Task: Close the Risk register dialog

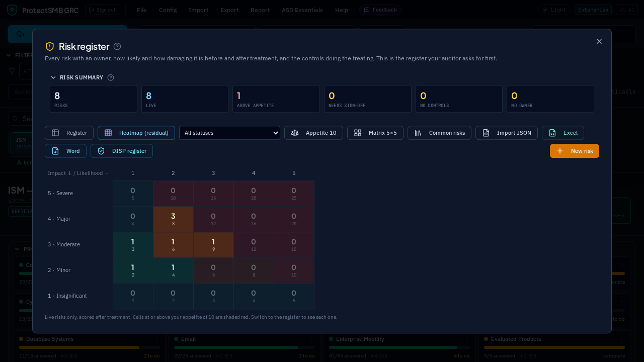Action: (x=599, y=41)
